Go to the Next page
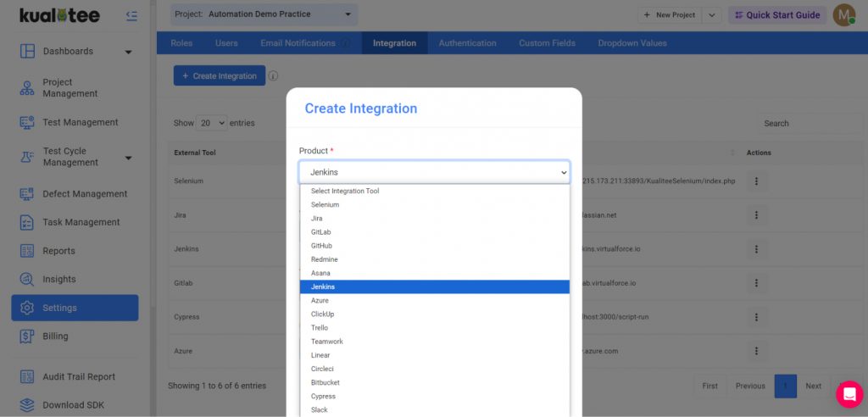 pyautogui.click(x=813, y=386)
